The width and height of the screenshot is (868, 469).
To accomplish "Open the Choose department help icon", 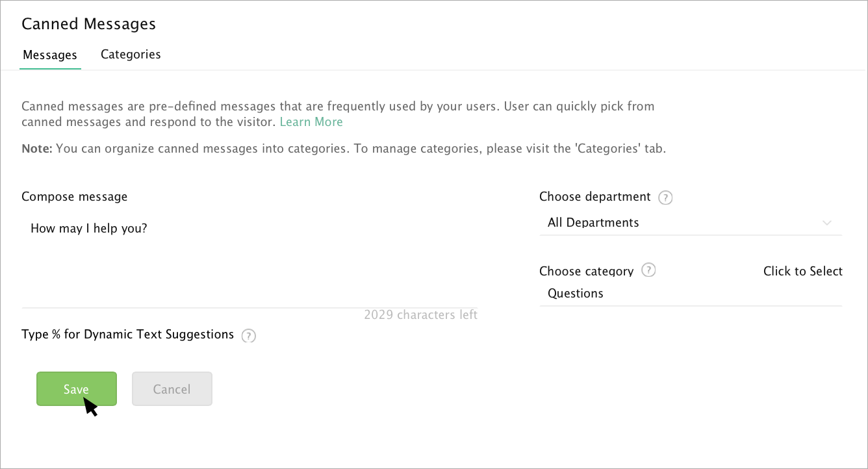I will 665,197.
